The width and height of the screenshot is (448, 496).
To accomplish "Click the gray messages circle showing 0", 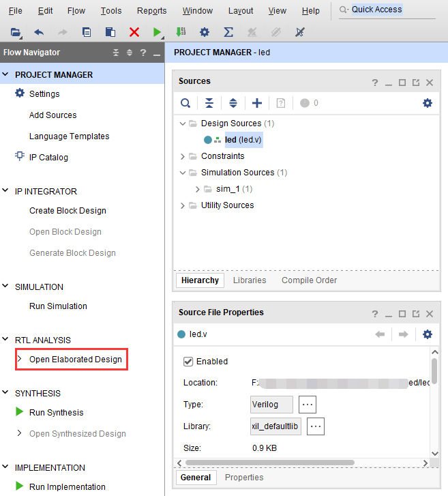I will pos(305,103).
